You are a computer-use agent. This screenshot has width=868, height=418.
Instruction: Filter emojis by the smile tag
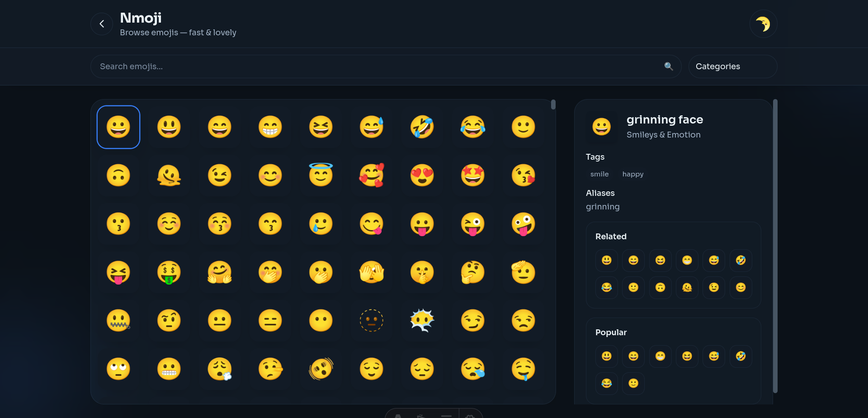click(x=599, y=174)
